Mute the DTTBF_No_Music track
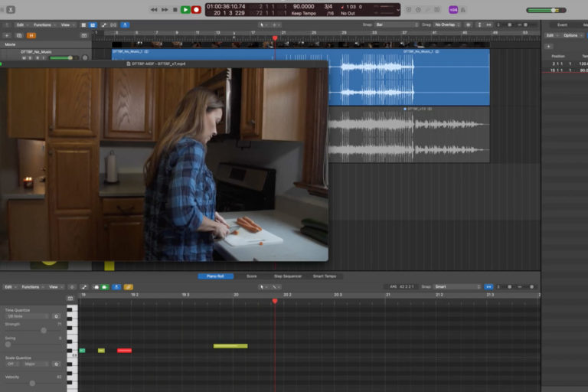Viewport: 588px width, 392px height. pyautogui.click(x=24, y=57)
